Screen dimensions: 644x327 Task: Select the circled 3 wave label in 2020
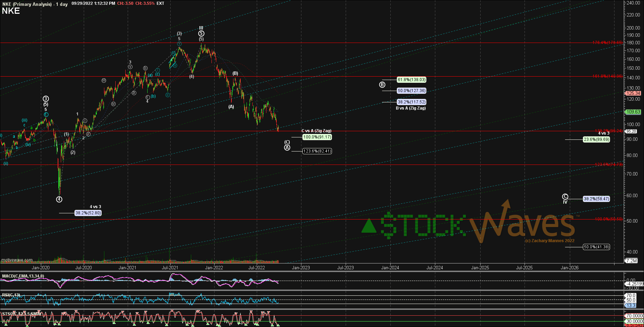click(46, 99)
